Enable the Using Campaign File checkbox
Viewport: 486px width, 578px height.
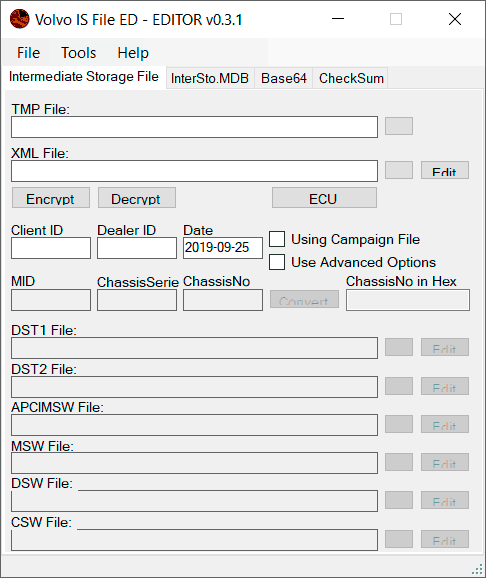pos(277,239)
